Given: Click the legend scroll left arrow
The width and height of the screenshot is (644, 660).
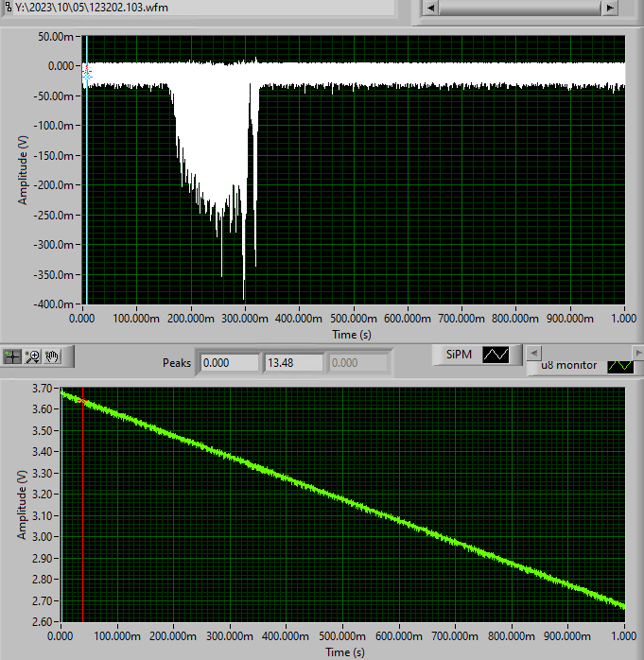Looking at the screenshot, I should click(x=533, y=353).
